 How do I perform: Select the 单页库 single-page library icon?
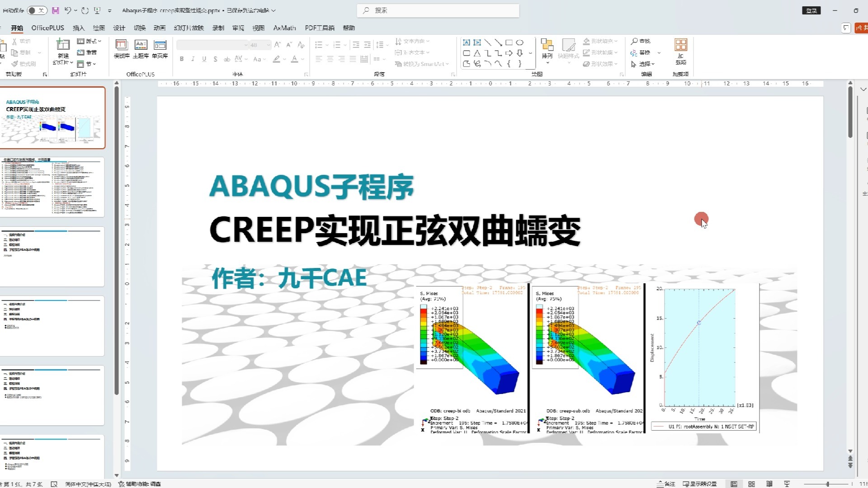click(x=160, y=48)
